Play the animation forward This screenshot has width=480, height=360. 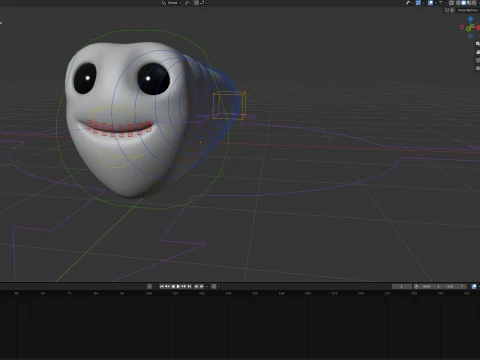(178, 286)
